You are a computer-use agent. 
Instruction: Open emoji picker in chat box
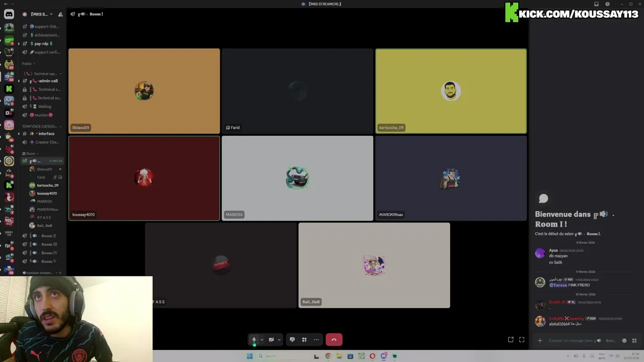(x=624, y=340)
